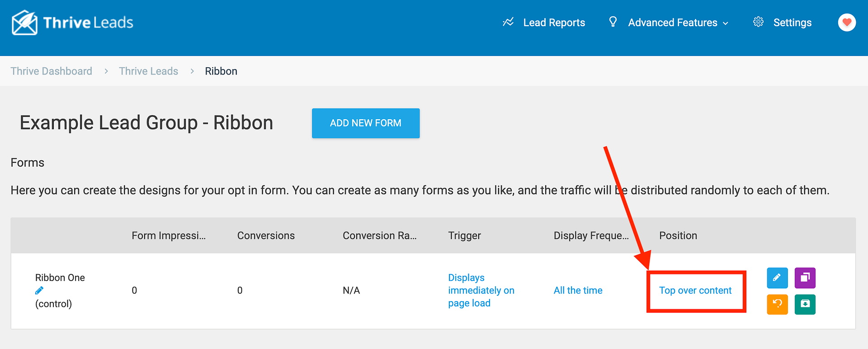The height and width of the screenshot is (349, 868).
Task: Click the 'Forms' section heading
Action: click(x=28, y=163)
